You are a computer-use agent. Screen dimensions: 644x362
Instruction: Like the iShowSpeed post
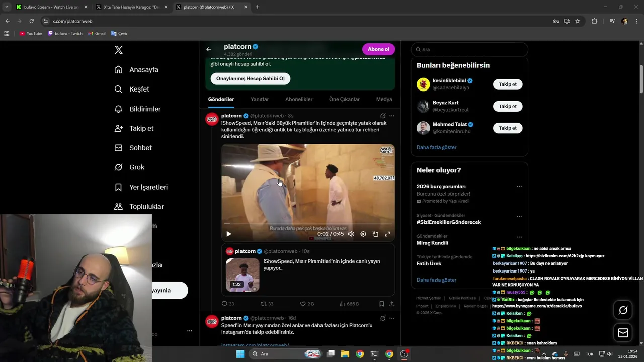[307, 304]
